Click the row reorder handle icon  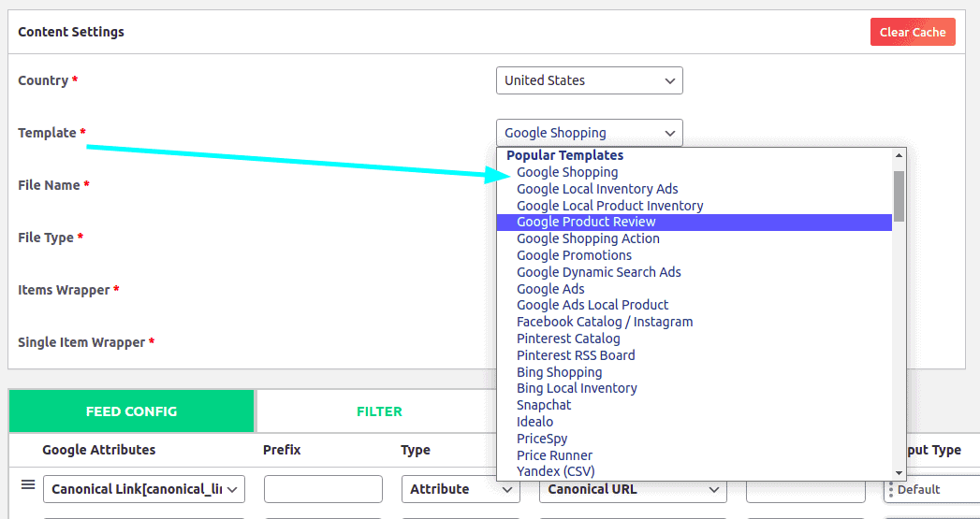coord(28,484)
